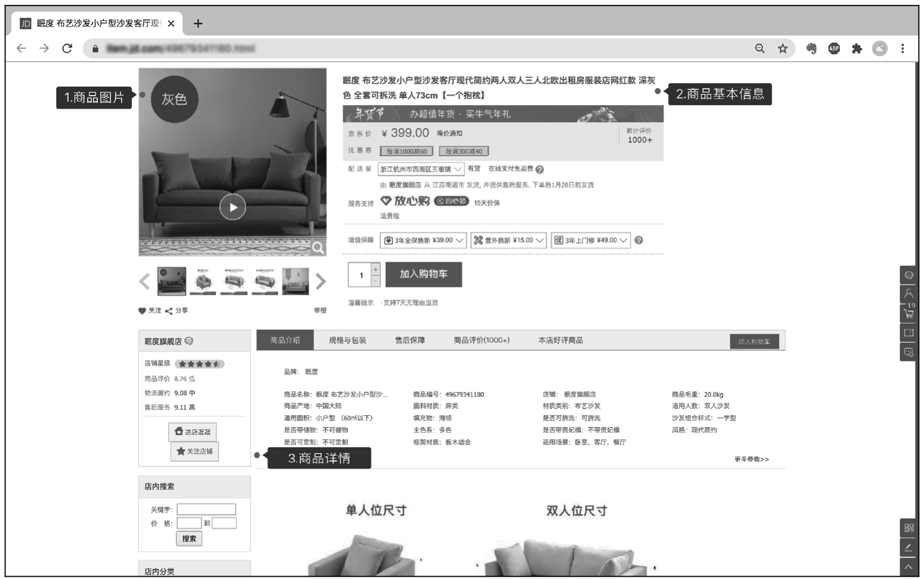Click small 加入购物车 button in tab bar
Image resolution: width=924 pixels, height=579 pixels.
click(754, 341)
